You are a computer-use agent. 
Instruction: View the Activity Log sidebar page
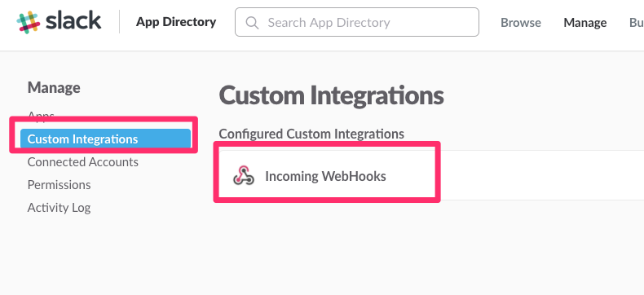pyautogui.click(x=60, y=208)
